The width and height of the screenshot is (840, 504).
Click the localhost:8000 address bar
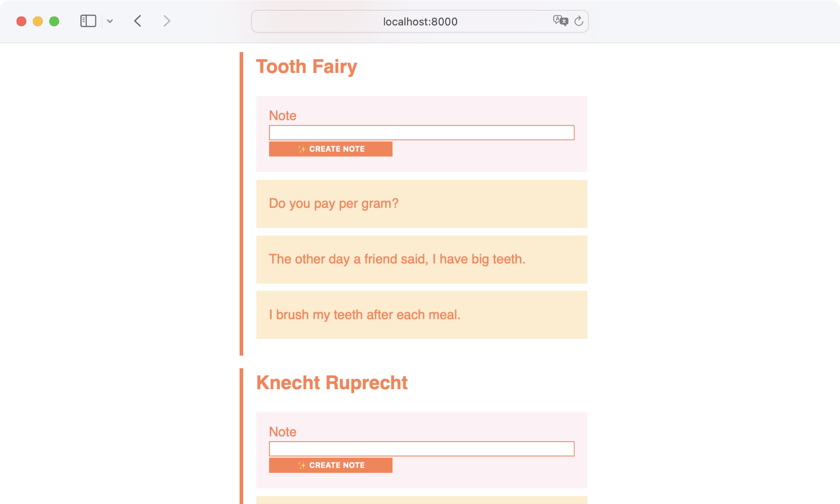tap(420, 21)
